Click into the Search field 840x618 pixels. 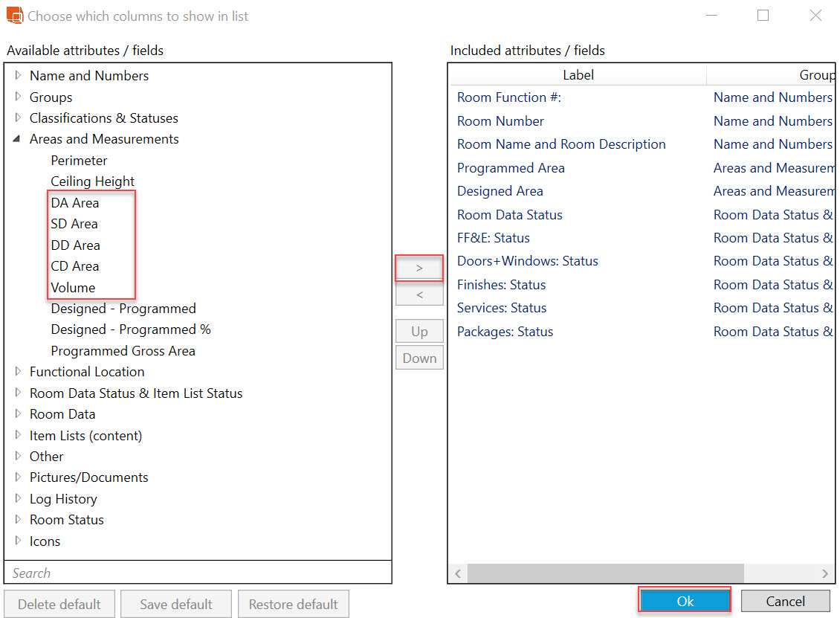pyautogui.click(x=198, y=573)
